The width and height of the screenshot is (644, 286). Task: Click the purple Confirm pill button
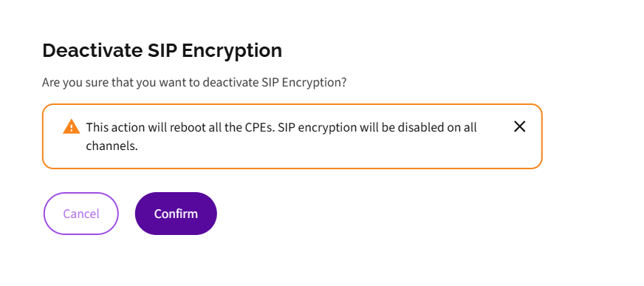176,214
